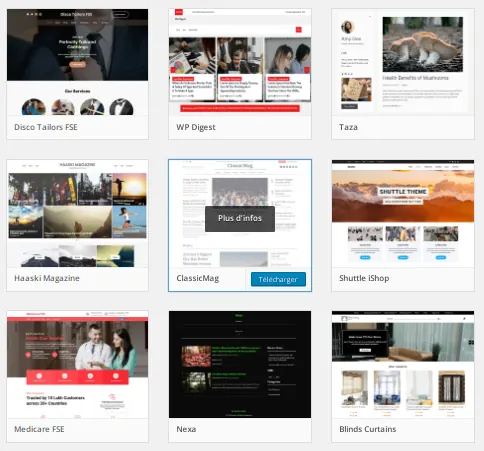The height and width of the screenshot is (451, 484).
Task: Open the WP Digest theme preview
Action: (240, 62)
